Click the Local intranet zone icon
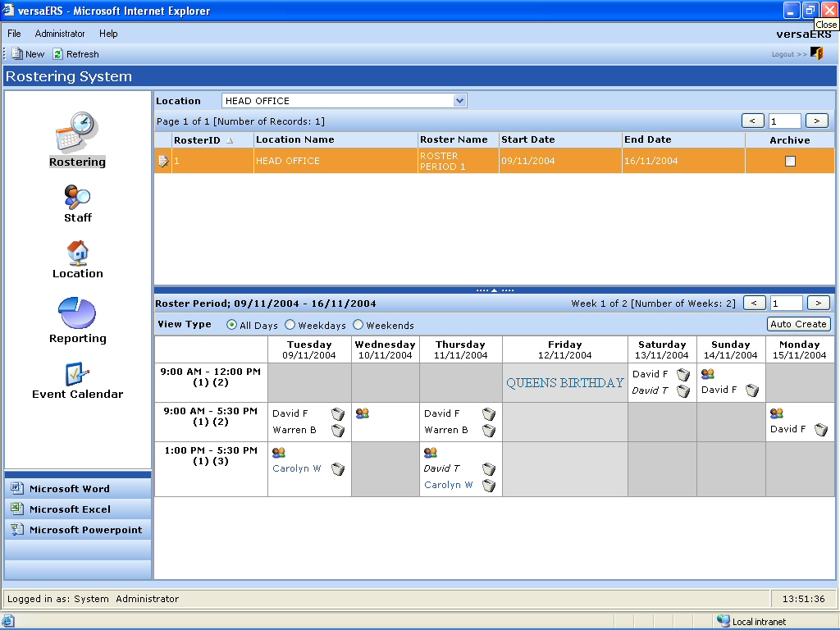 [724, 621]
